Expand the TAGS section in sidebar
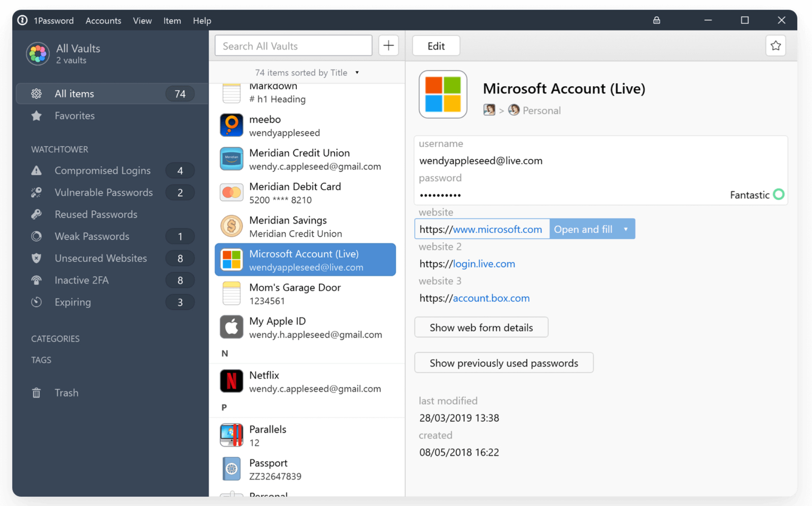This screenshot has height=506, width=812. pyautogui.click(x=41, y=360)
